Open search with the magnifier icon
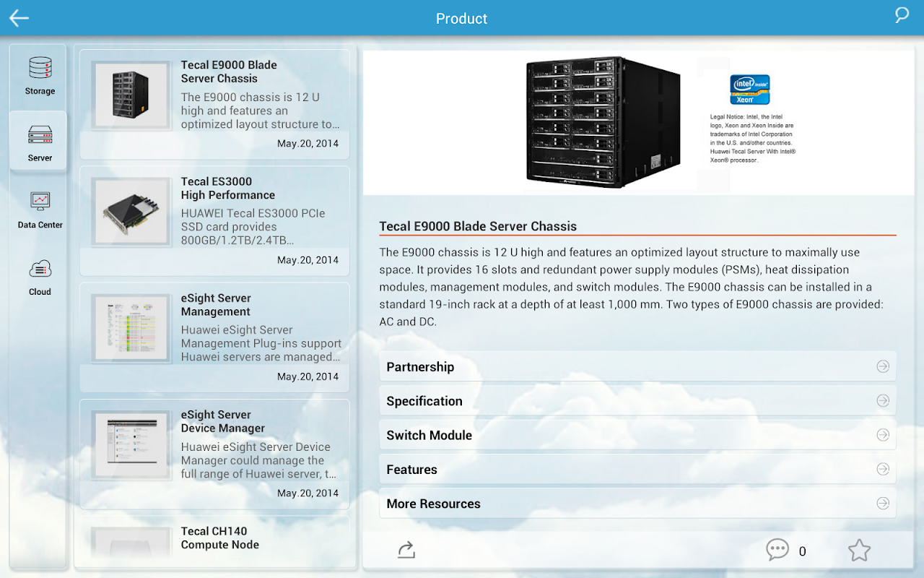924x578 pixels. point(902,15)
